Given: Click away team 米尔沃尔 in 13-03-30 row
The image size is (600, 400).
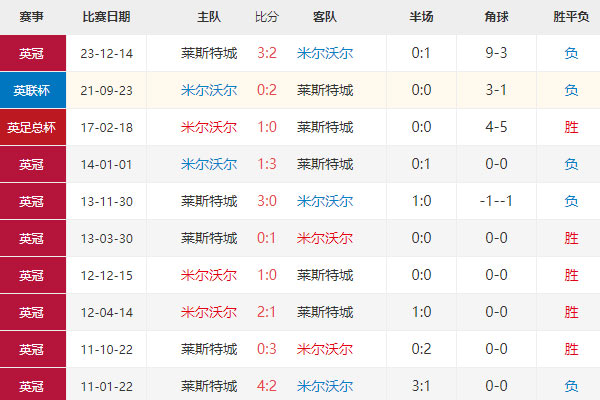Looking at the screenshot, I should click(x=324, y=238).
